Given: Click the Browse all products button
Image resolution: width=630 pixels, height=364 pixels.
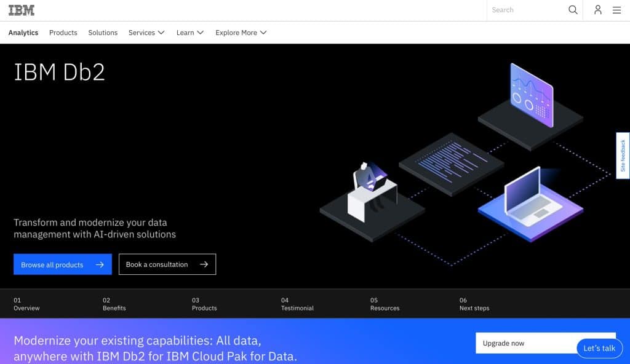Looking at the screenshot, I should pyautogui.click(x=63, y=264).
